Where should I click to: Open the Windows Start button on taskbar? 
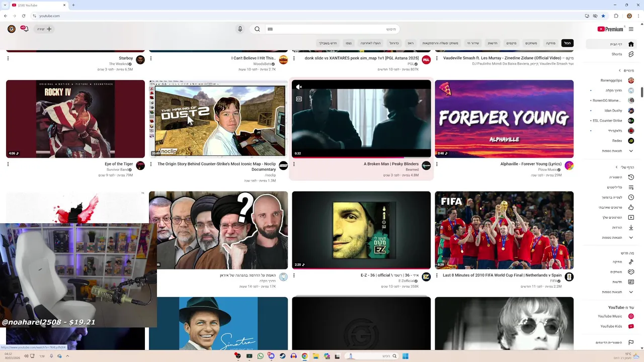tap(405, 356)
